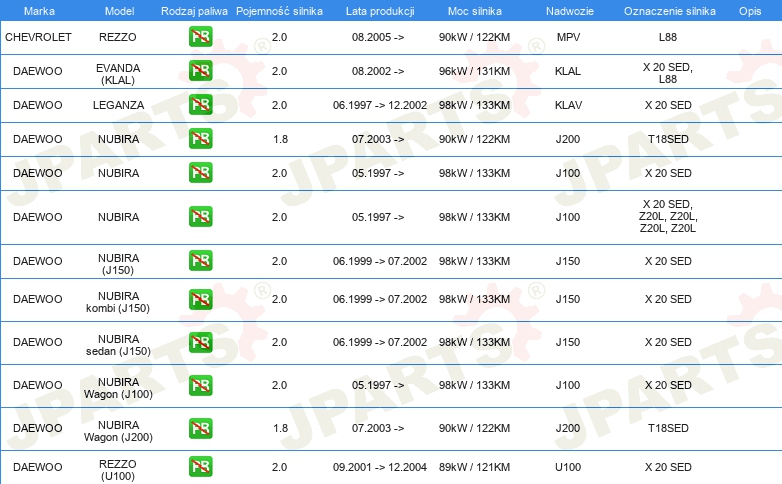Click the Opis column header
The image size is (782, 484).
pyautogui.click(x=750, y=11)
